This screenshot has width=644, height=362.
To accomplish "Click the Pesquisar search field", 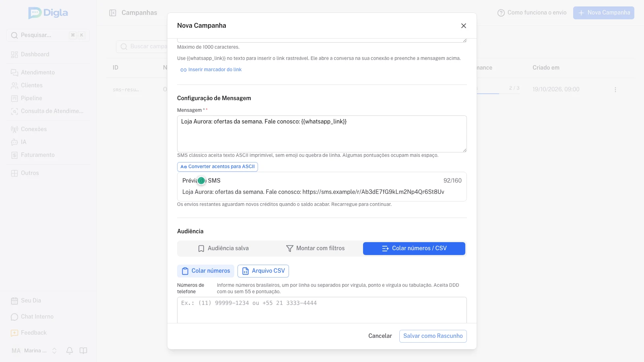I will pos(48,35).
